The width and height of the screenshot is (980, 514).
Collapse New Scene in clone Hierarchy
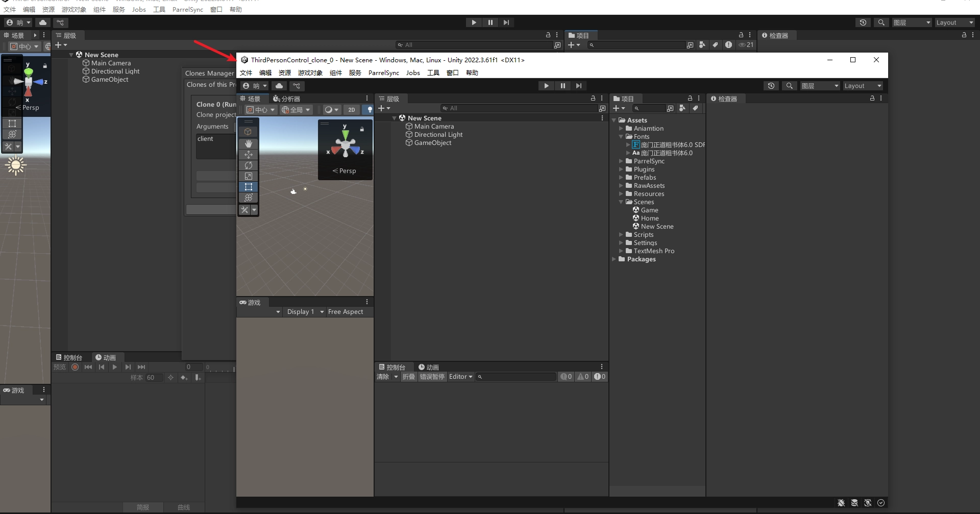pyautogui.click(x=395, y=118)
